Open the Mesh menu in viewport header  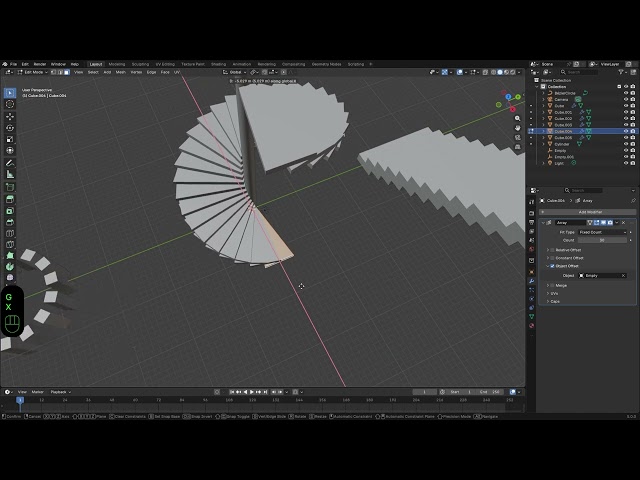point(121,72)
